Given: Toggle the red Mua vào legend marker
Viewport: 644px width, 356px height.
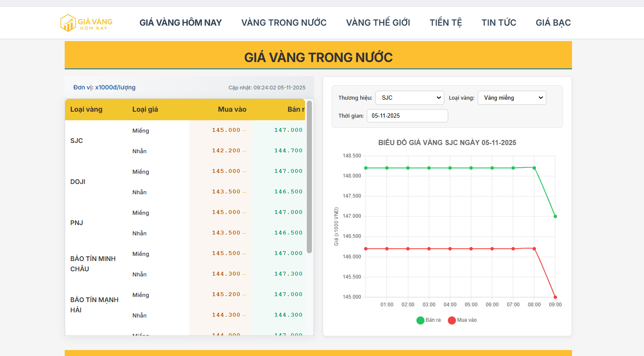Looking at the screenshot, I should click(452, 320).
